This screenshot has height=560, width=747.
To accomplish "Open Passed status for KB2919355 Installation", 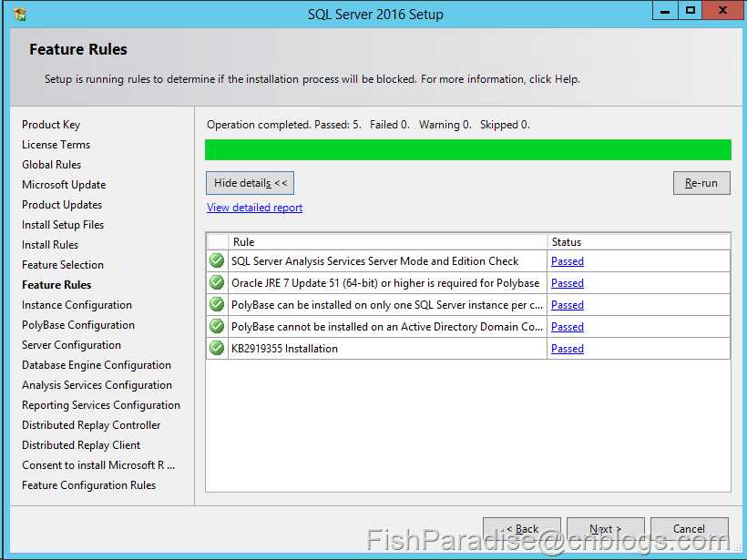I will click(x=568, y=349).
